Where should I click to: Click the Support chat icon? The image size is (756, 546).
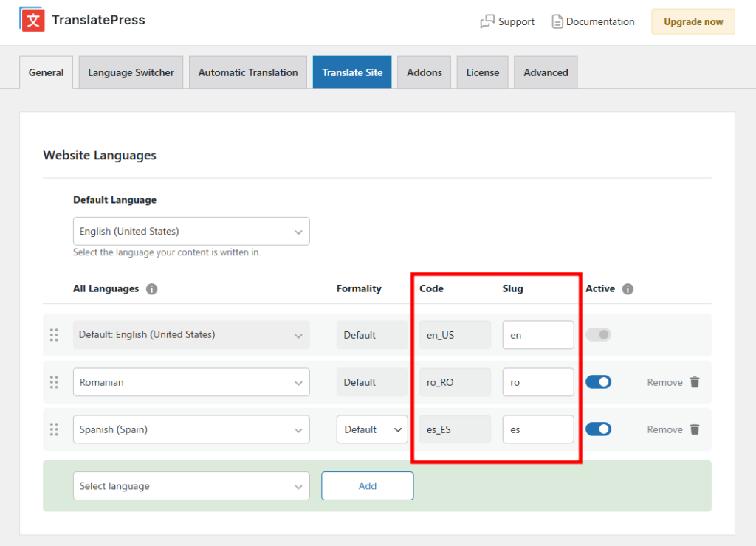pyautogui.click(x=487, y=21)
